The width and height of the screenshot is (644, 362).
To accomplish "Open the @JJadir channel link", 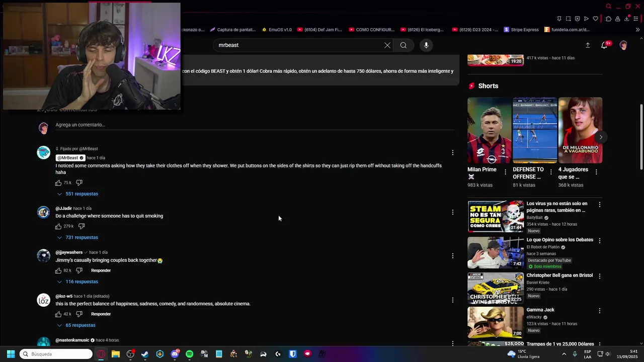I will point(63,208).
